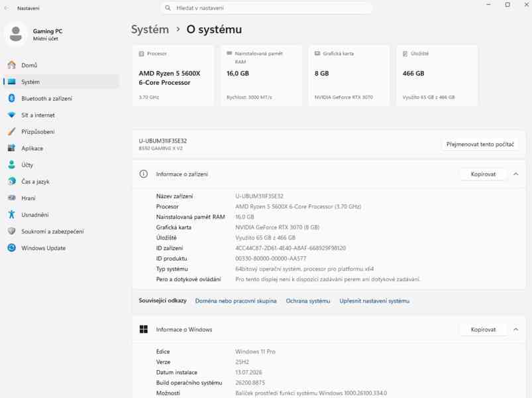Click the Systém breadcrumb link
The height and width of the screenshot is (398, 532).
click(x=150, y=29)
